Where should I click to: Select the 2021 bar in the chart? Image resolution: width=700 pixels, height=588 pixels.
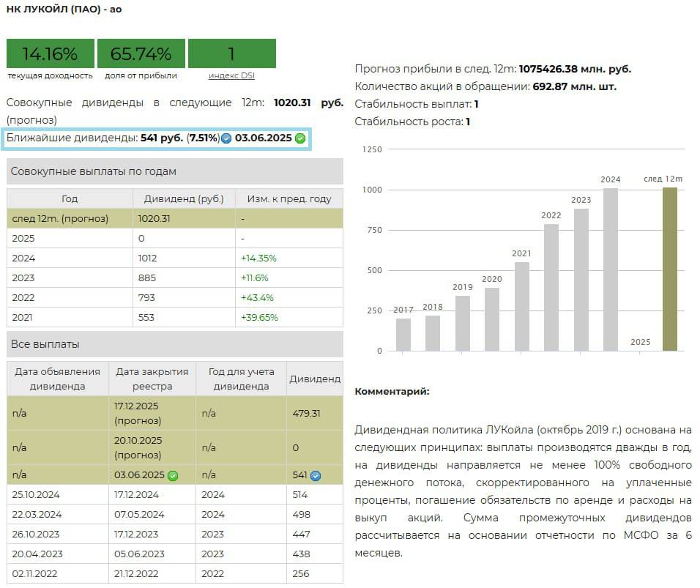coord(521,306)
